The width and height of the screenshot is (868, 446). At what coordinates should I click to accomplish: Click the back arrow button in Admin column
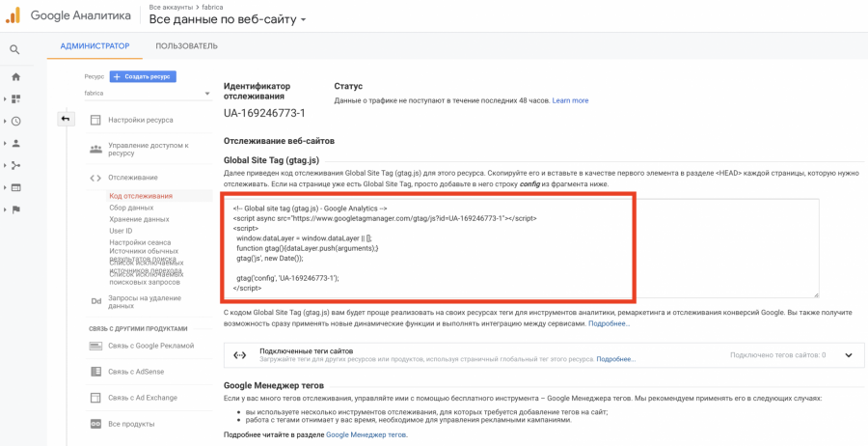[66, 119]
